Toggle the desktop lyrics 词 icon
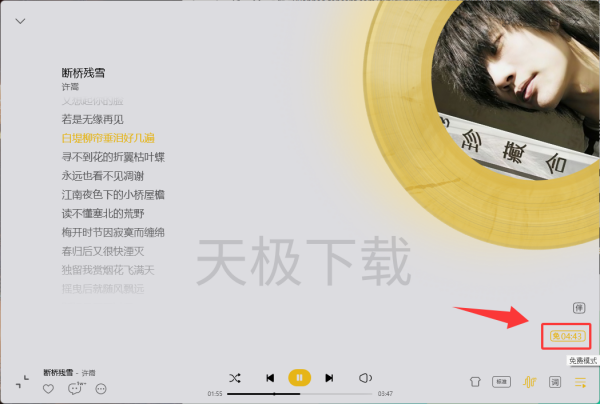600x404 pixels. [555, 382]
